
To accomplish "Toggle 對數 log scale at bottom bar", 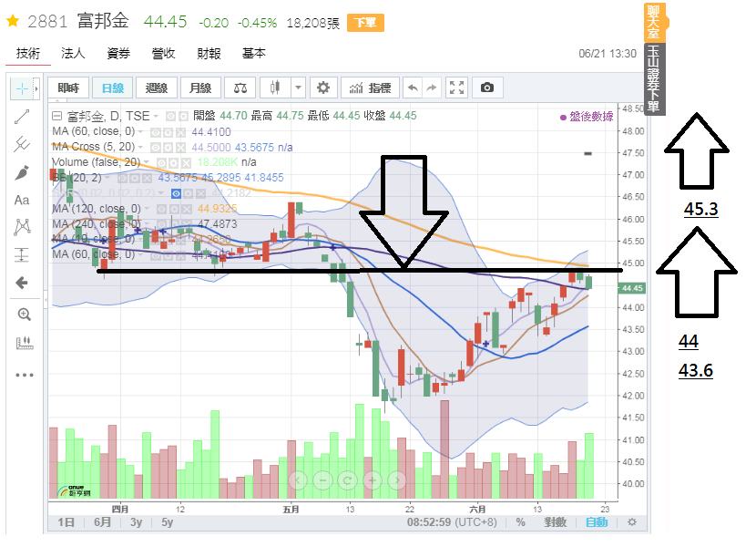I will point(555,521).
